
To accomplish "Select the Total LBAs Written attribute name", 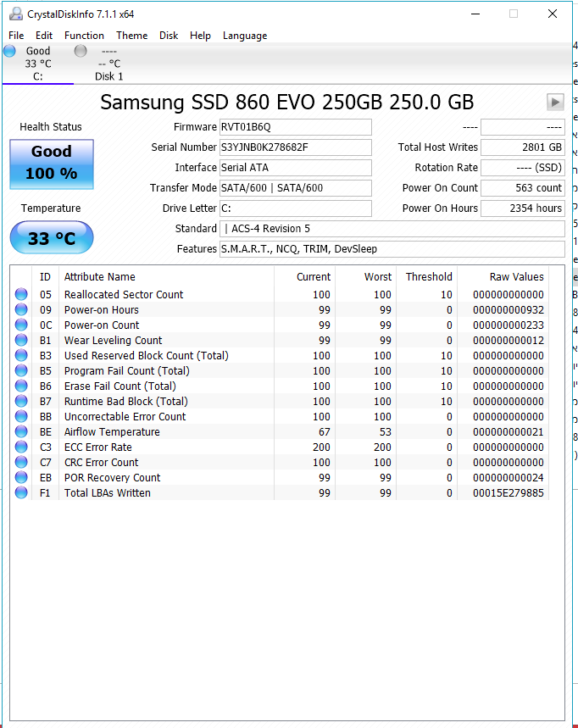I will point(108,492).
